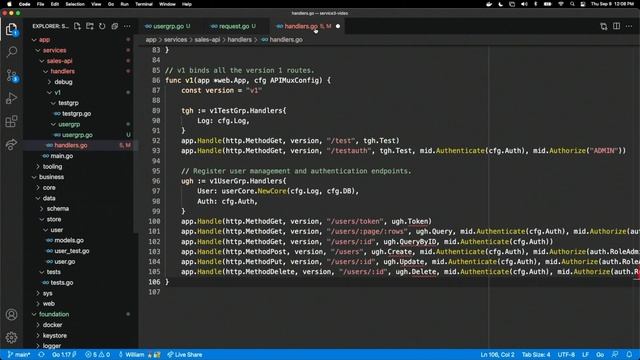Open user_test.go in the Explorer
The height and width of the screenshot is (360, 640).
[x=72, y=251]
